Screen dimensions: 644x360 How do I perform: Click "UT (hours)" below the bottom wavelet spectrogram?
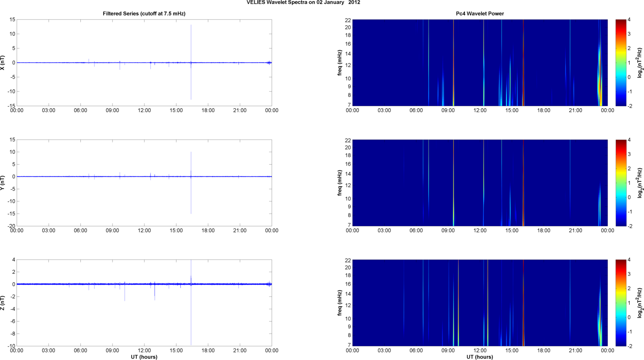480,357
